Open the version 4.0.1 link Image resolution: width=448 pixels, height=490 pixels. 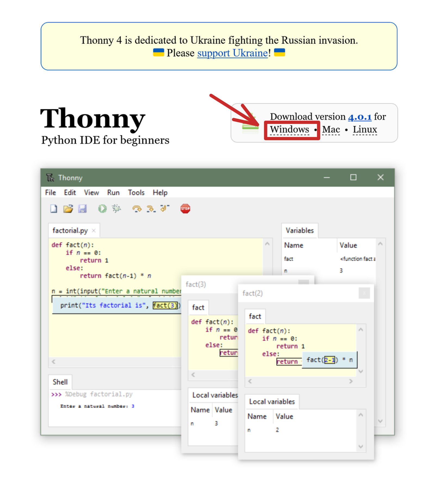(360, 117)
